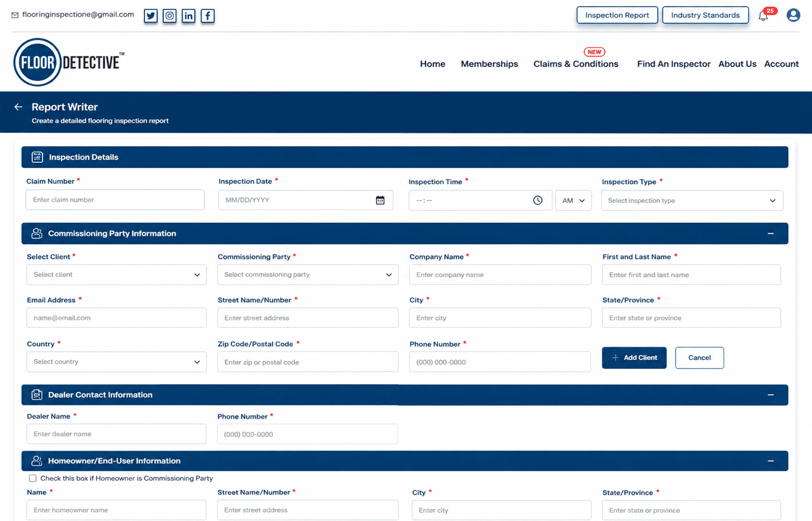
Task: Focus the Company Name input field
Action: (x=500, y=275)
